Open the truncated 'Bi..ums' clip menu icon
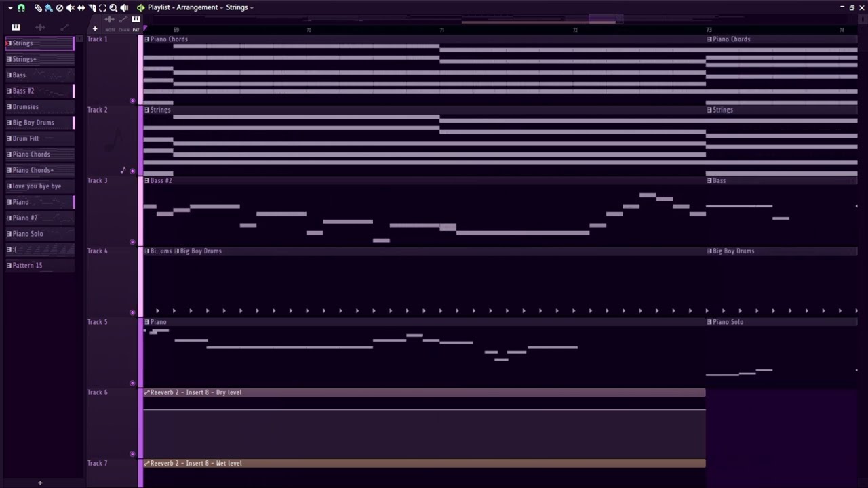 click(146, 251)
